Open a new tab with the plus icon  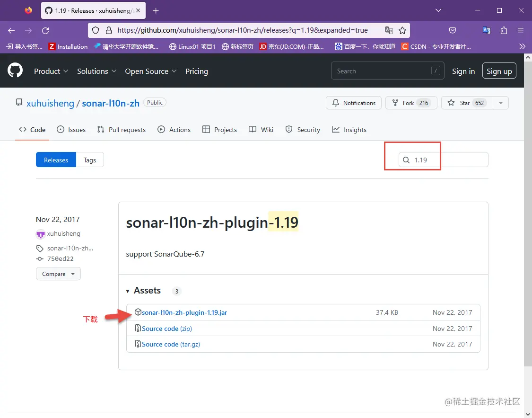point(156,11)
